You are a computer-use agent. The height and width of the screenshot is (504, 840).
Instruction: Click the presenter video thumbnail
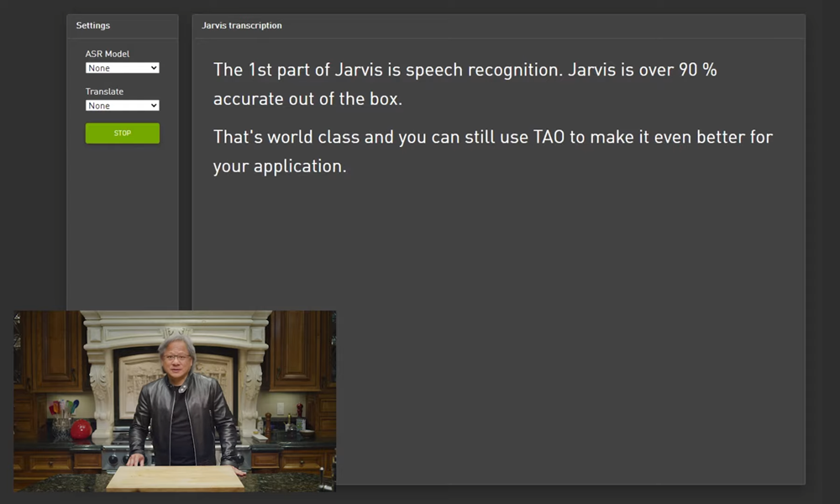click(175, 402)
